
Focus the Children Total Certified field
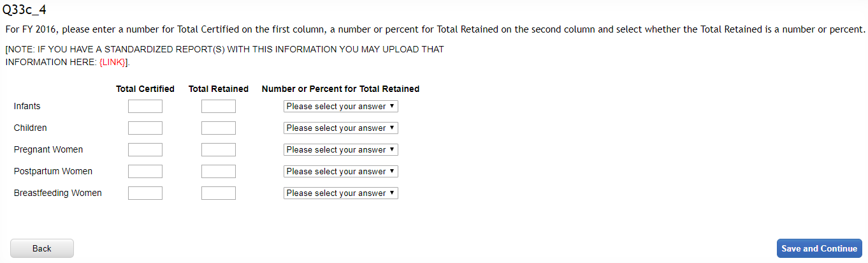(145, 128)
